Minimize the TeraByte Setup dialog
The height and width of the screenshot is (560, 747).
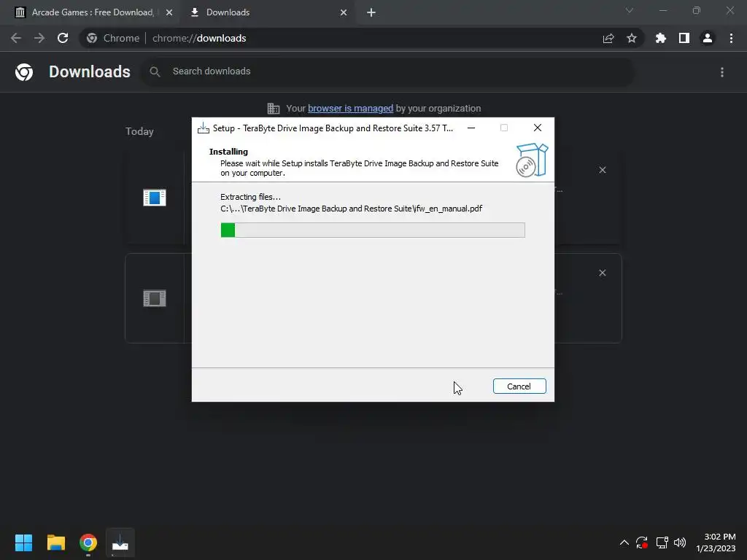point(471,128)
